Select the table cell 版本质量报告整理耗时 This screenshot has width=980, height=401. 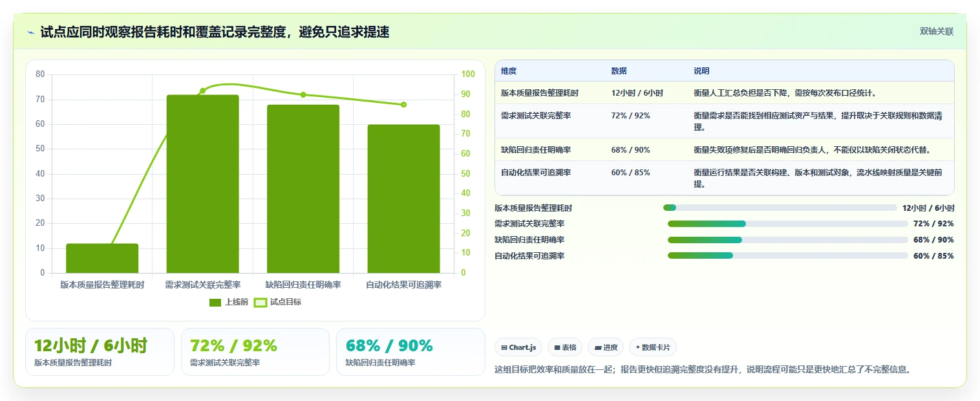tap(540, 93)
